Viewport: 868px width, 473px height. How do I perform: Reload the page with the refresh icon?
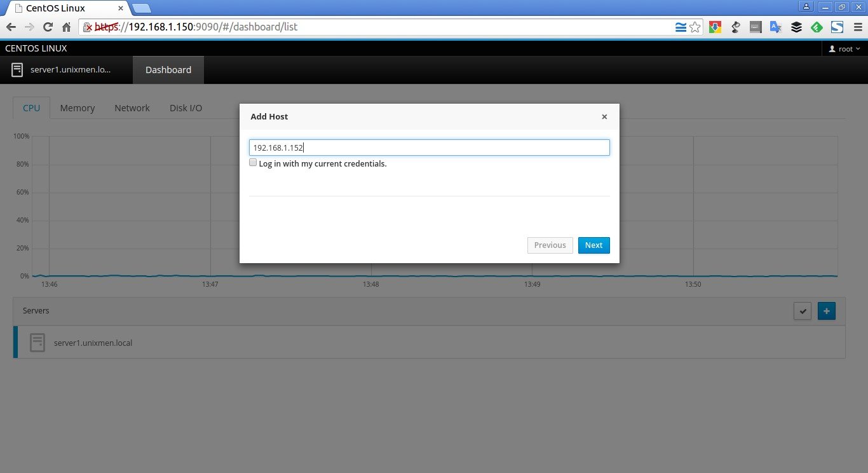pos(48,27)
